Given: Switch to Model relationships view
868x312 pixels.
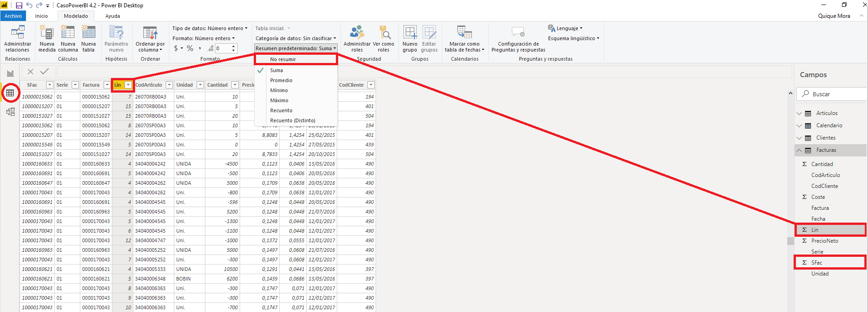Looking at the screenshot, I should [10, 112].
